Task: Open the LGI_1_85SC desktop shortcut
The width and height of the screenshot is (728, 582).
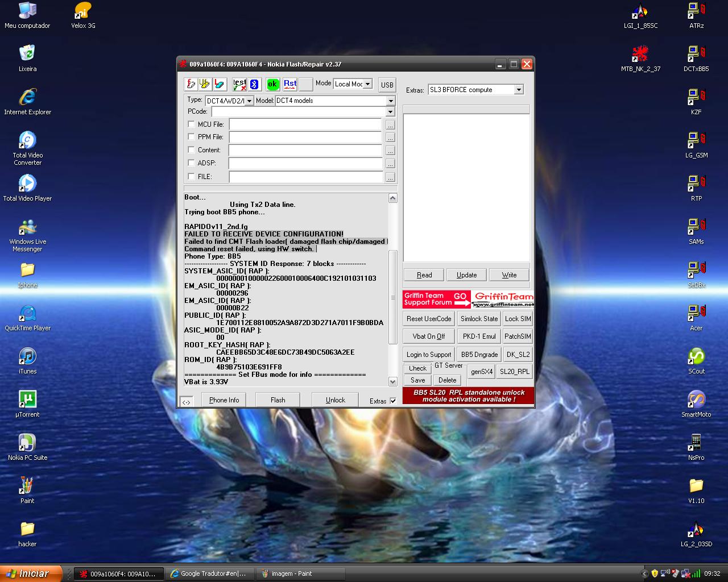Action: tap(640, 15)
